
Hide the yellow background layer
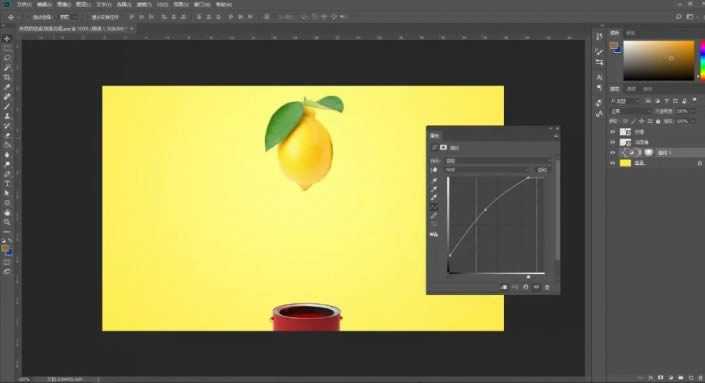click(x=612, y=164)
